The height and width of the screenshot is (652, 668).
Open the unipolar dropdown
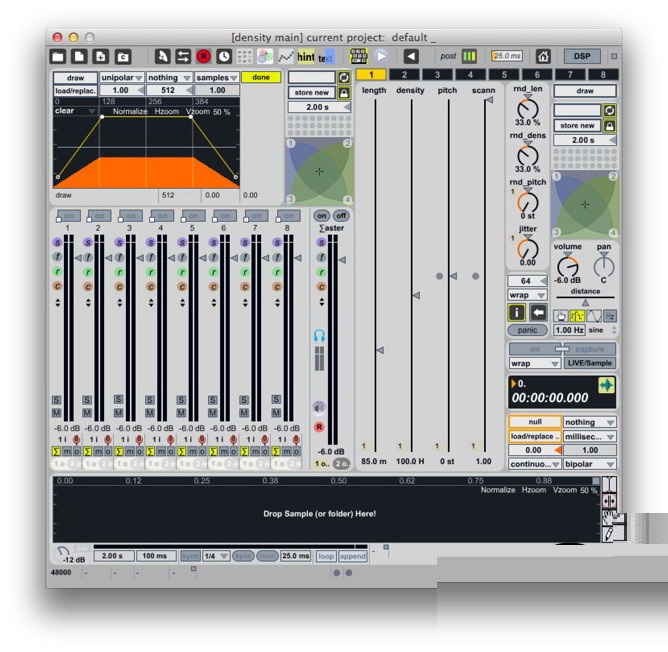pos(121,78)
